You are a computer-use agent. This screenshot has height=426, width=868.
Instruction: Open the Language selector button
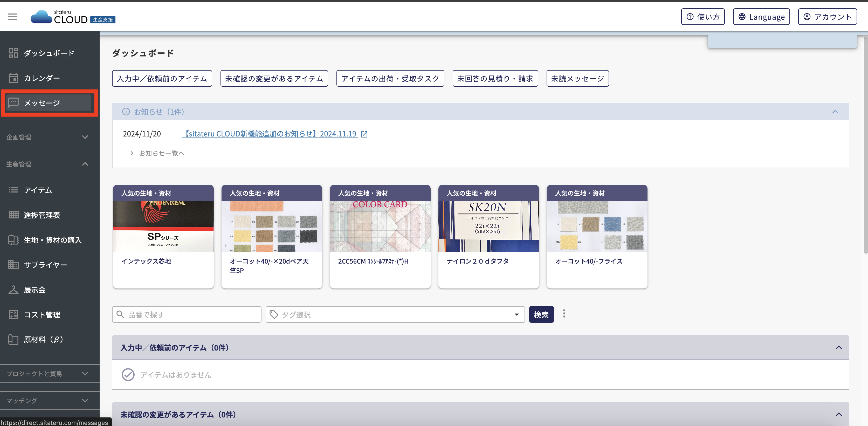pyautogui.click(x=761, y=17)
